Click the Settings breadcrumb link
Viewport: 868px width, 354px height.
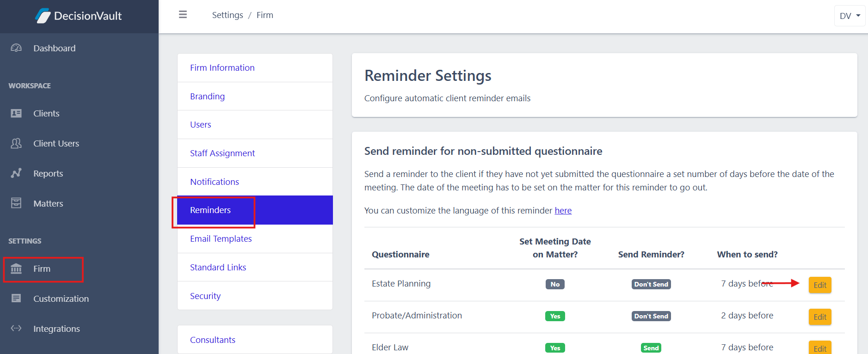coord(228,15)
